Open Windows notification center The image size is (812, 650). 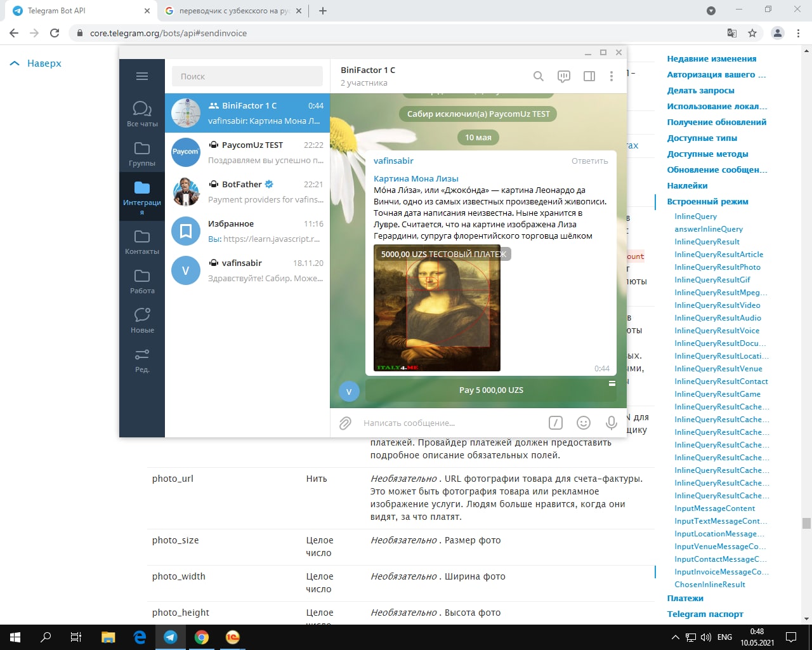(791, 637)
